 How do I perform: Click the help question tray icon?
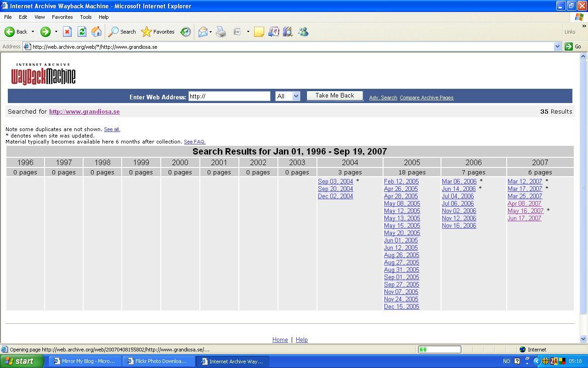[x=517, y=361]
